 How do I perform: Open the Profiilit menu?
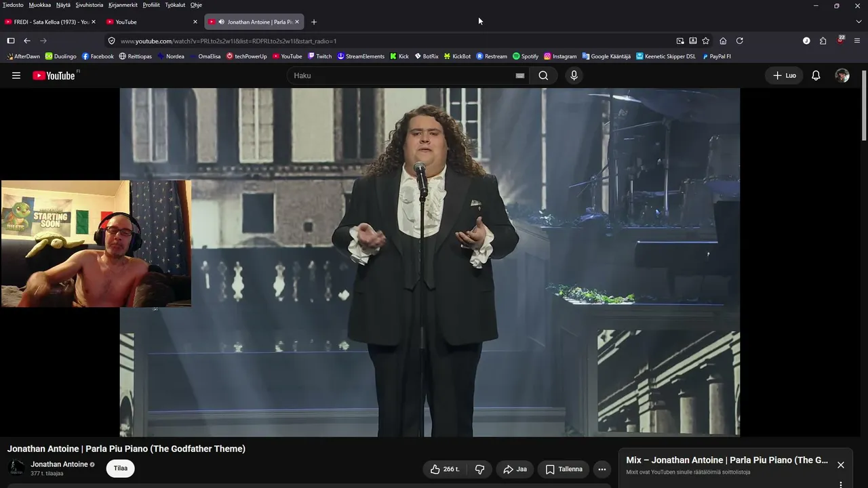click(x=151, y=5)
